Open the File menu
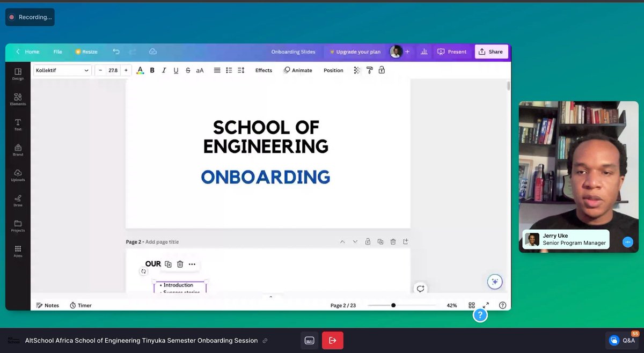This screenshot has height=353, width=644. [57, 52]
